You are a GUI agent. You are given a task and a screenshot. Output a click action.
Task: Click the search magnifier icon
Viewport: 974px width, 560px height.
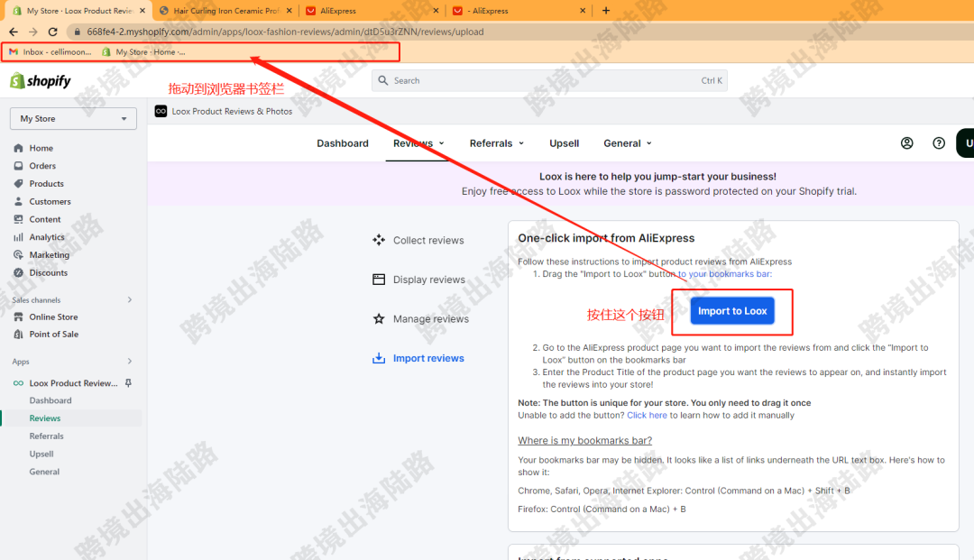382,81
